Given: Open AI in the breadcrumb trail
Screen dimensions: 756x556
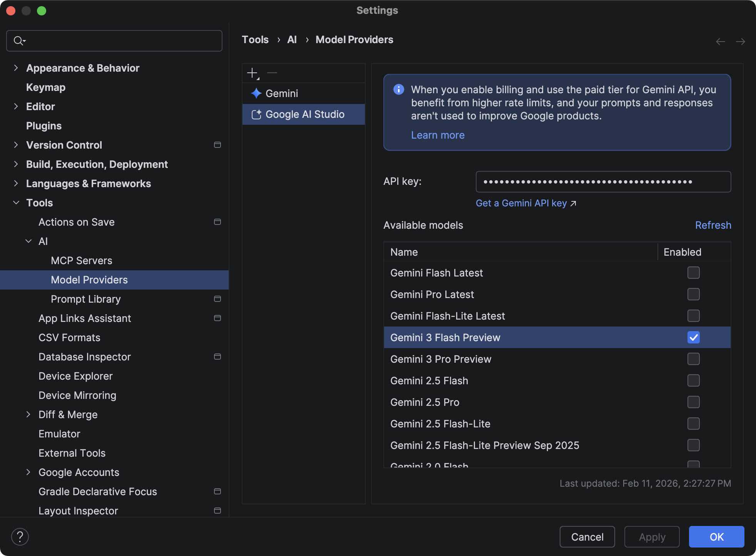Looking at the screenshot, I should [292, 39].
